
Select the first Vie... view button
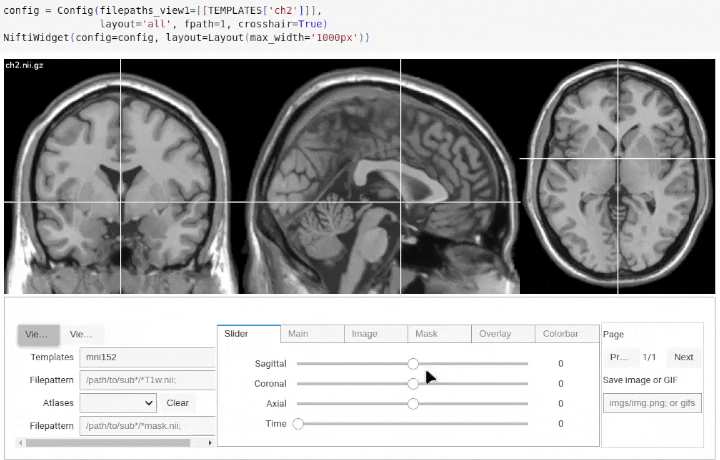pos(39,335)
